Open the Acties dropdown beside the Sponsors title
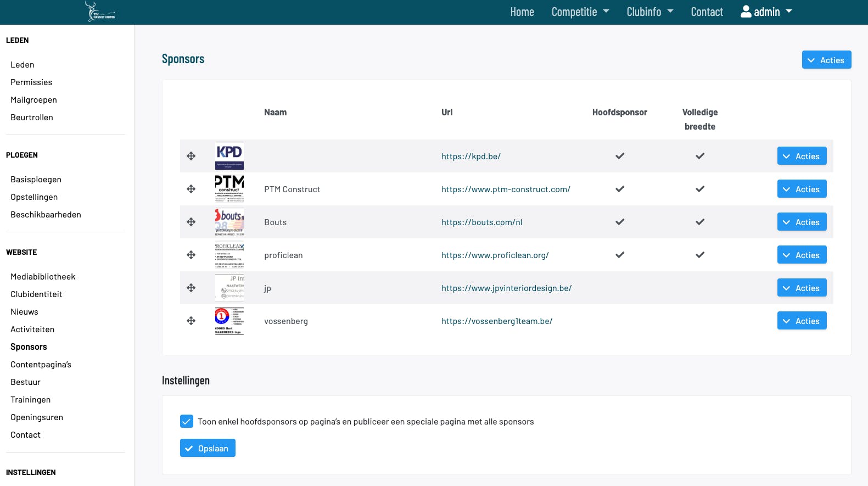Image resolution: width=868 pixels, height=486 pixels. point(826,60)
